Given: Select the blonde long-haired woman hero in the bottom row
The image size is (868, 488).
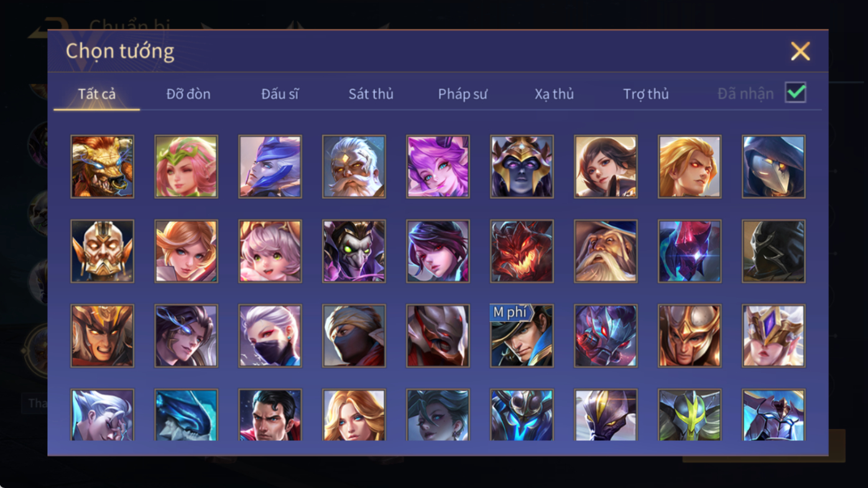Looking at the screenshot, I should pos(354,415).
